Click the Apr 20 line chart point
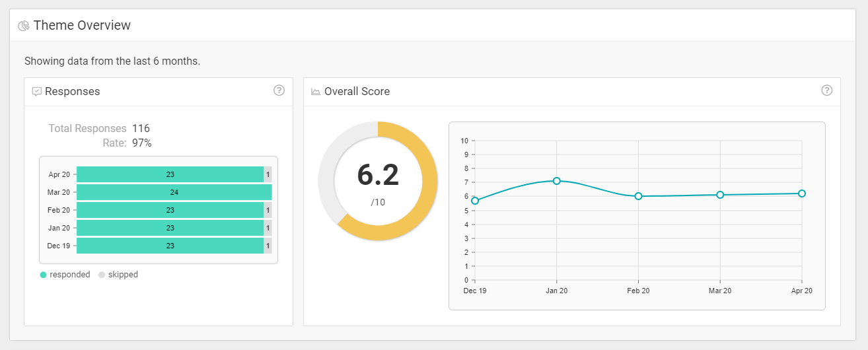Screen dimensions: 868x350 (x=801, y=193)
